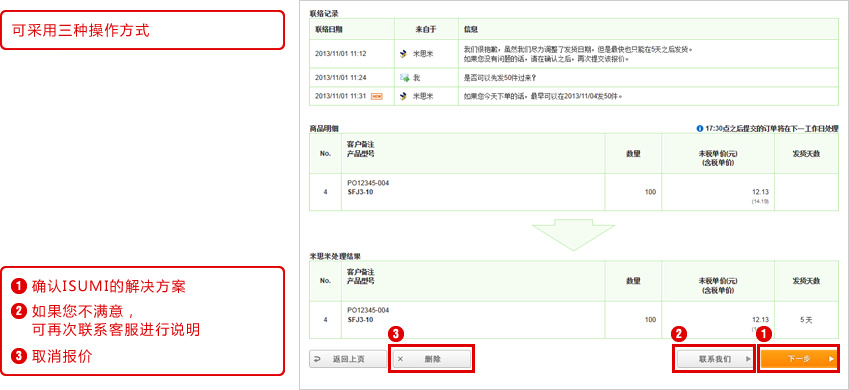Click the 17:30点之后提交的订单 notice text
Viewport: 849px width, 390px height.
pyautogui.click(x=772, y=128)
